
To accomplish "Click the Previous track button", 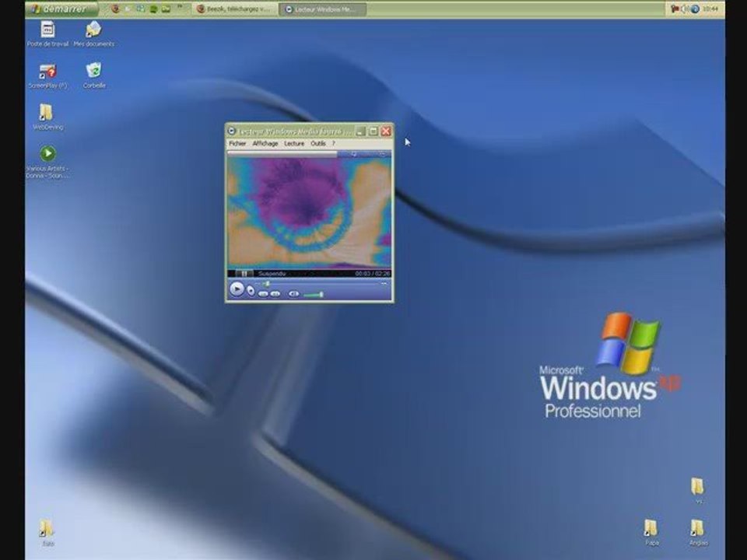I will pyautogui.click(x=263, y=294).
